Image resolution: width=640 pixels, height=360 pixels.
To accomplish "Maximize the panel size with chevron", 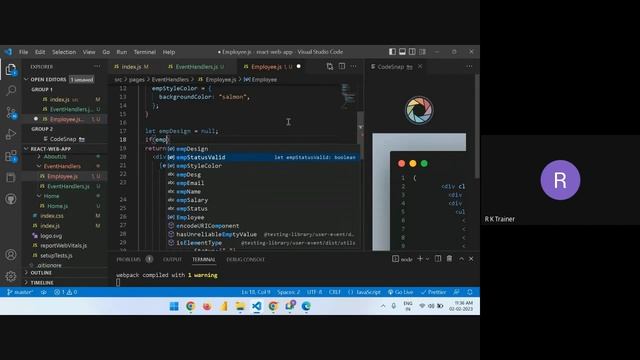I will point(461,259).
